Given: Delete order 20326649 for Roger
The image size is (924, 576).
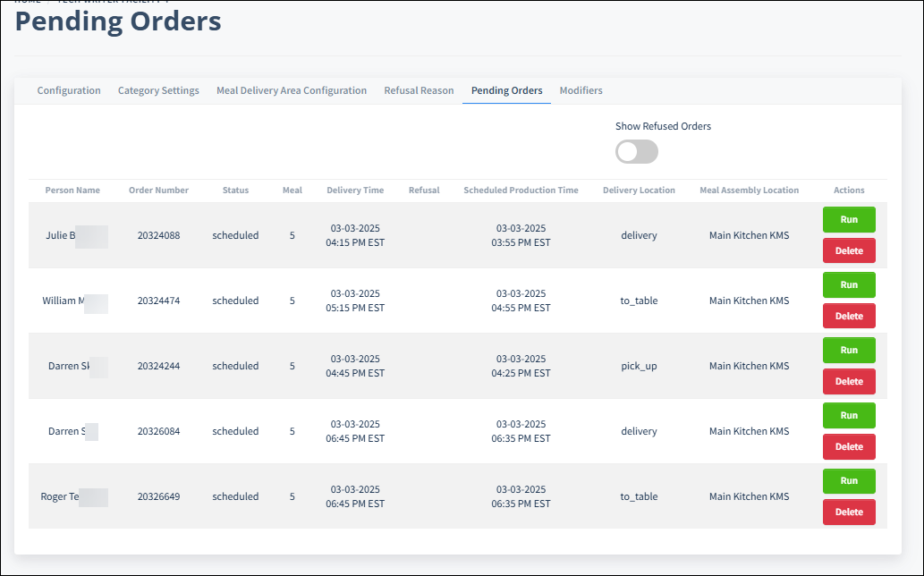Looking at the screenshot, I should click(x=848, y=512).
